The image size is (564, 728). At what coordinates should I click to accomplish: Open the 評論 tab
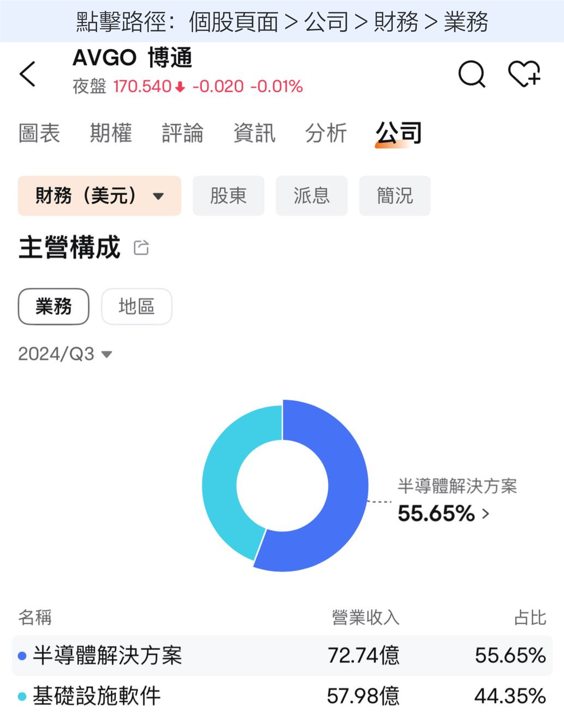click(183, 133)
